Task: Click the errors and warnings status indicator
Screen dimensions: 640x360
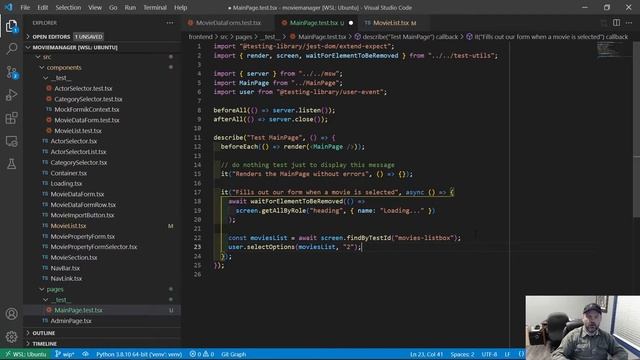Action: 202,354
